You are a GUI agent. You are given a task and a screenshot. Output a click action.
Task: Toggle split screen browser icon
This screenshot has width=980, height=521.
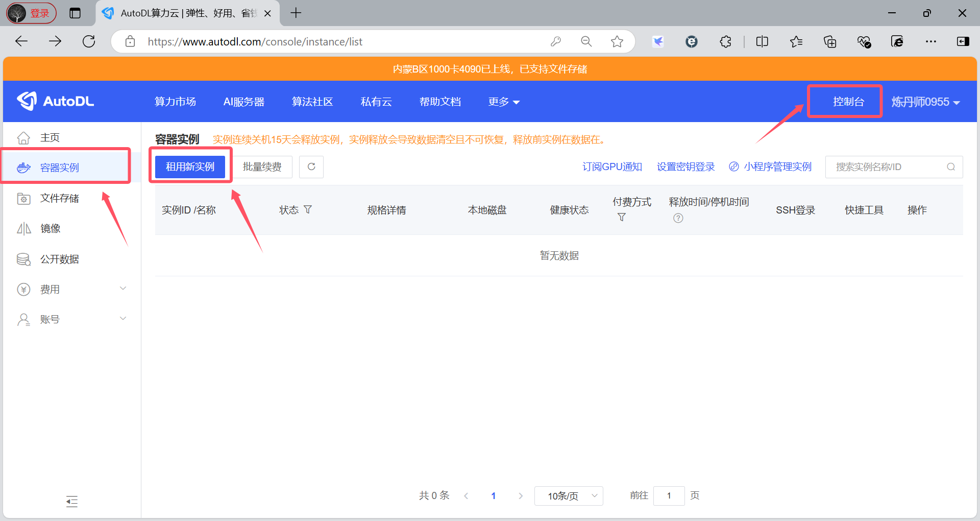pos(762,41)
